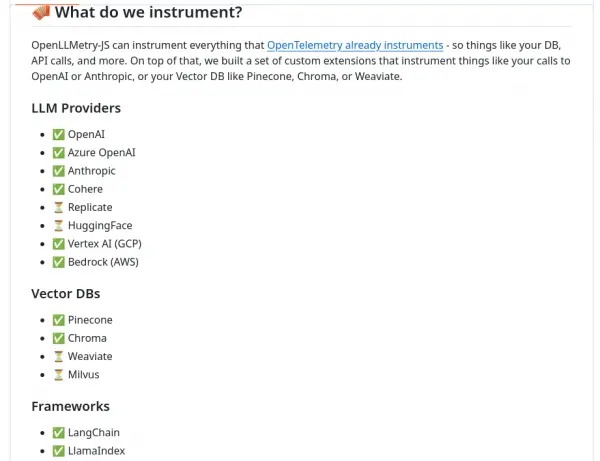Click the hourglass icon next to HuggingFace
Image resolution: width=600 pixels, height=461 pixels.
(58, 226)
